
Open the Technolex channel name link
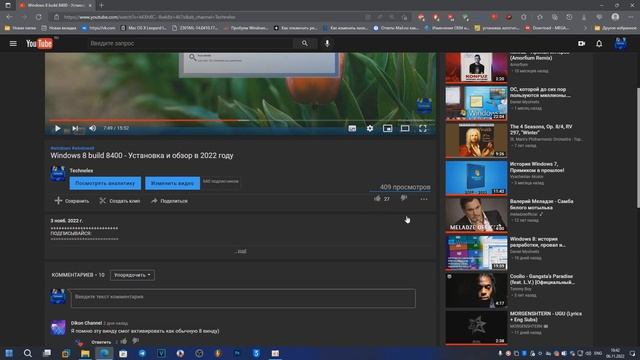pos(81,171)
